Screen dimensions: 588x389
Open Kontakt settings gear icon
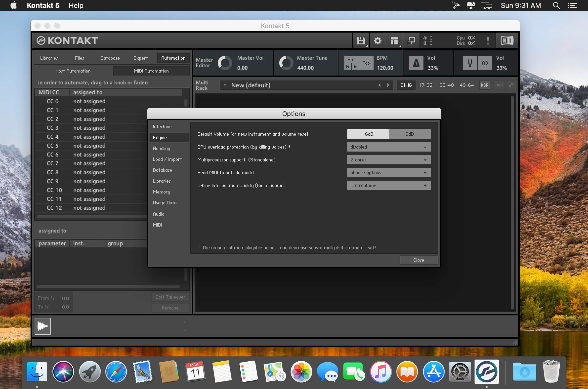pyautogui.click(x=377, y=40)
